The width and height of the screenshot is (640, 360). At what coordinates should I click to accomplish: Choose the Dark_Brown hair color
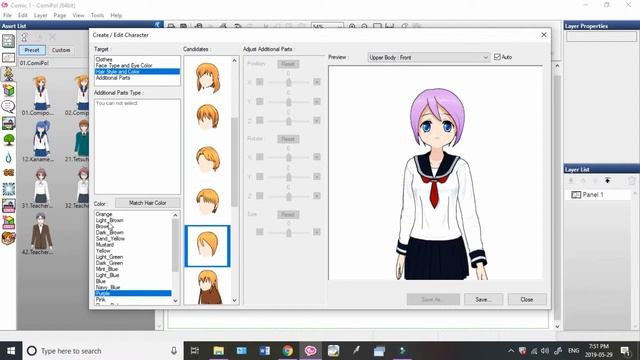coord(133,232)
